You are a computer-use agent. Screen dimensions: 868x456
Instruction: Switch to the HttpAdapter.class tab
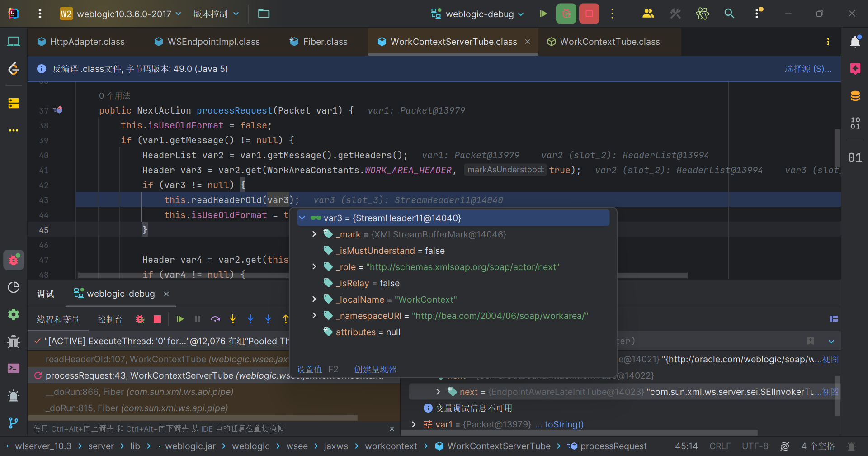point(81,42)
